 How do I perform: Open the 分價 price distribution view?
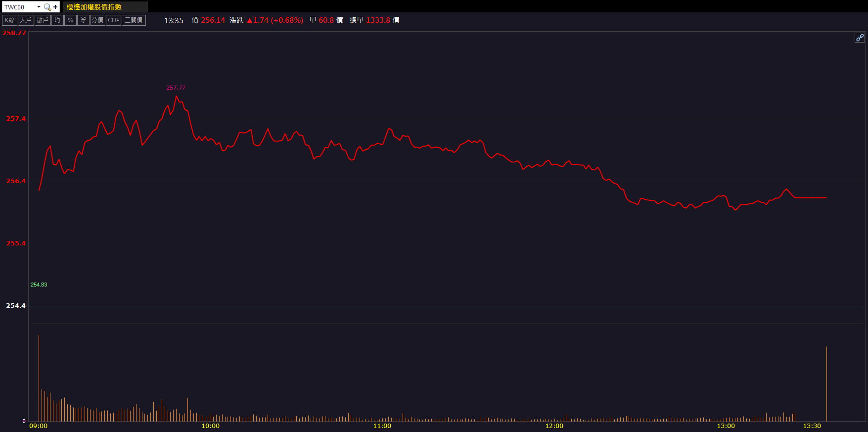pyautogui.click(x=97, y=20)
